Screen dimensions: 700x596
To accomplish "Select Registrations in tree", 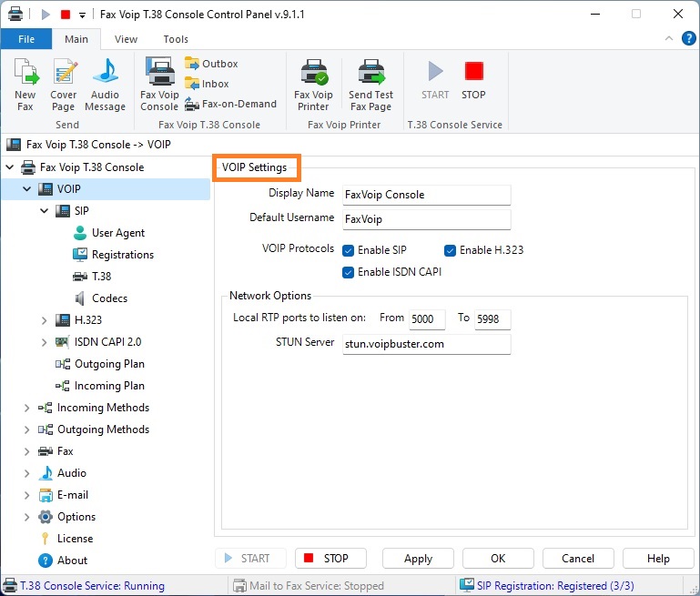I will tap(113, 255).
